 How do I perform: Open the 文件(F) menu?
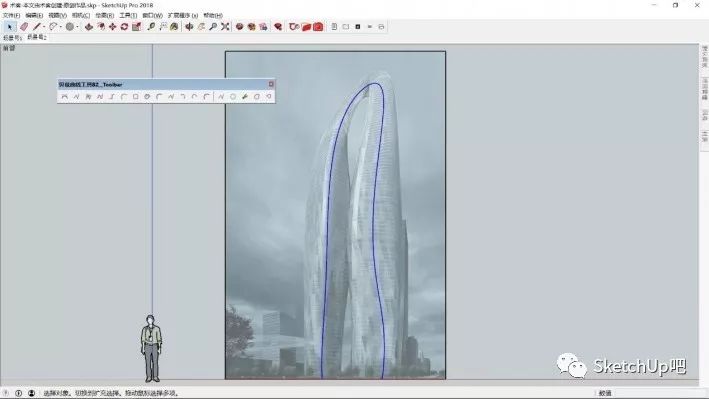click(11, 15)
